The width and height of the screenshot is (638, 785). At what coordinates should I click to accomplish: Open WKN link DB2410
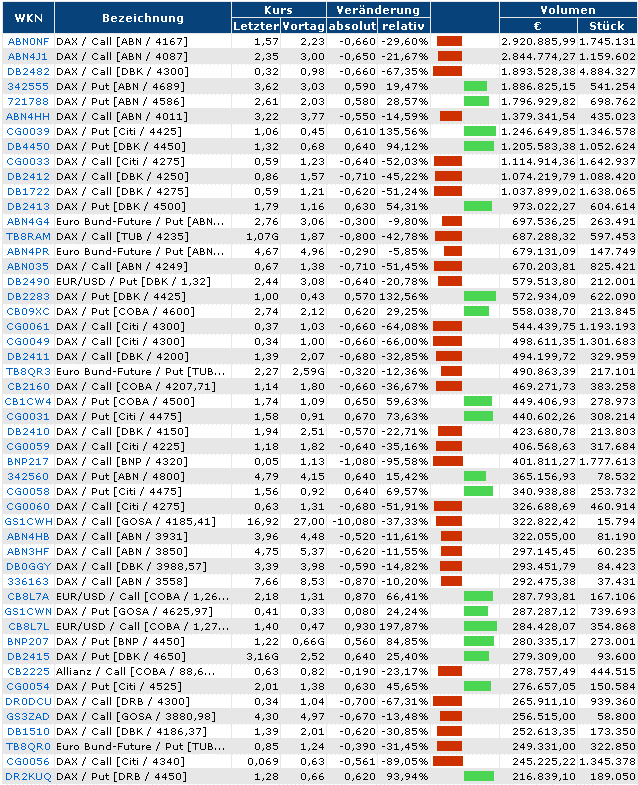click(x=29, y=432)
